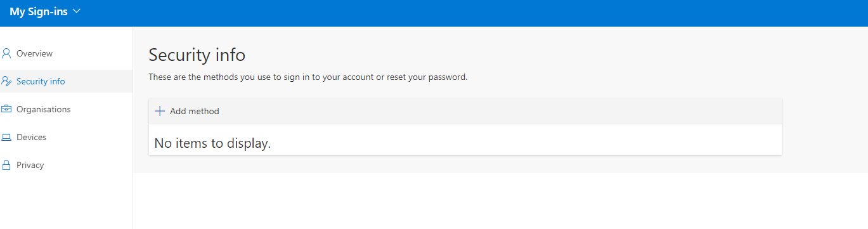
Task: Click the Privacy padlock icon
Action: pos(6,165)
